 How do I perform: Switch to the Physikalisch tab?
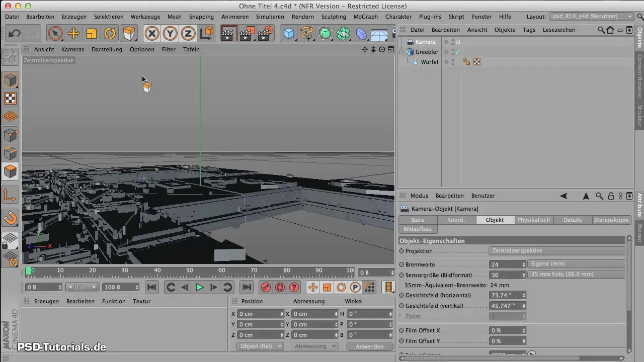tap(534, 220)
